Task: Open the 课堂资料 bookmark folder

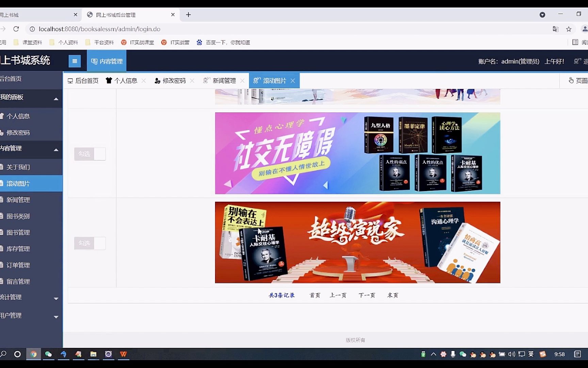Action: [x=28, y=42]
